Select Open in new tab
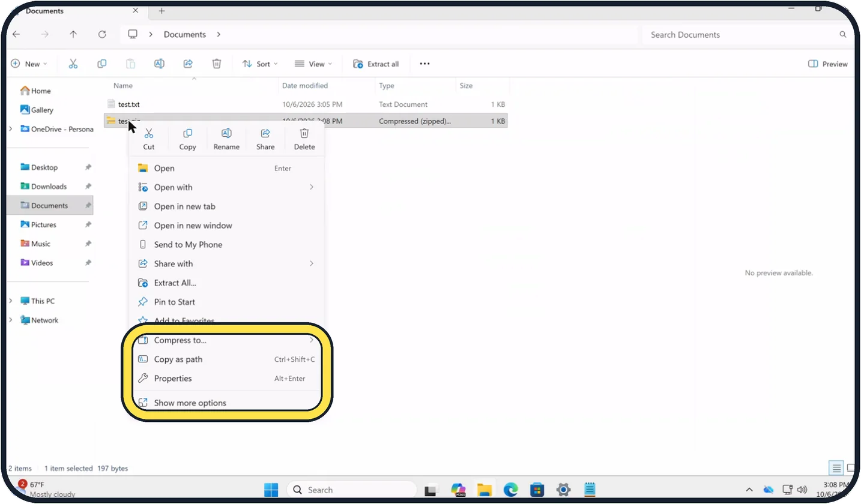This screenshot has width=861, height=504. click(x=226, y=206)
